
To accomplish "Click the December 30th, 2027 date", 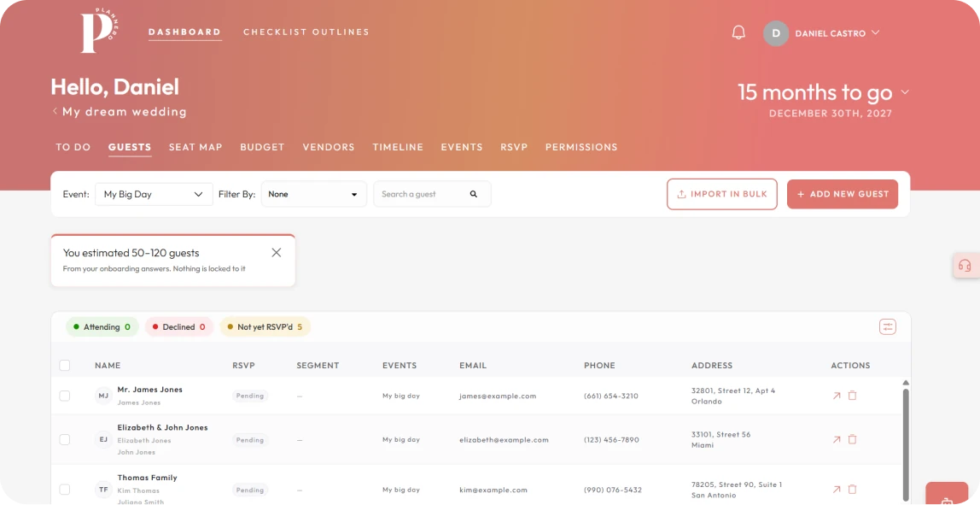I will pos(830,114).
